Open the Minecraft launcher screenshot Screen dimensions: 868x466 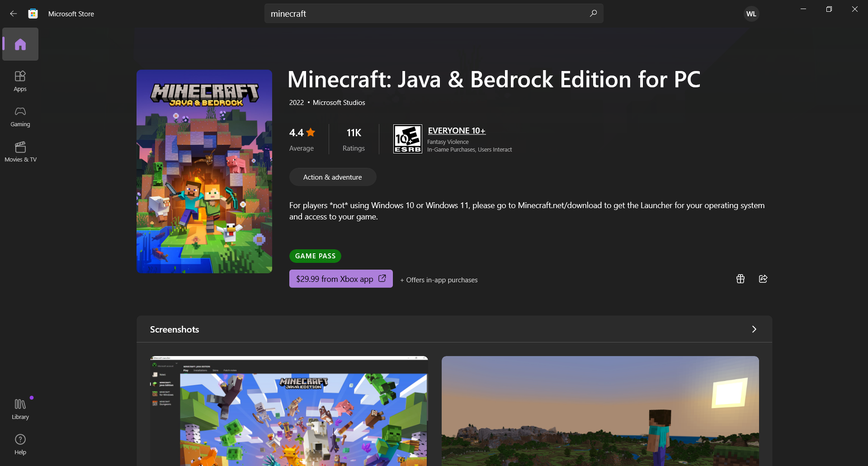click(x=289, y=411)
